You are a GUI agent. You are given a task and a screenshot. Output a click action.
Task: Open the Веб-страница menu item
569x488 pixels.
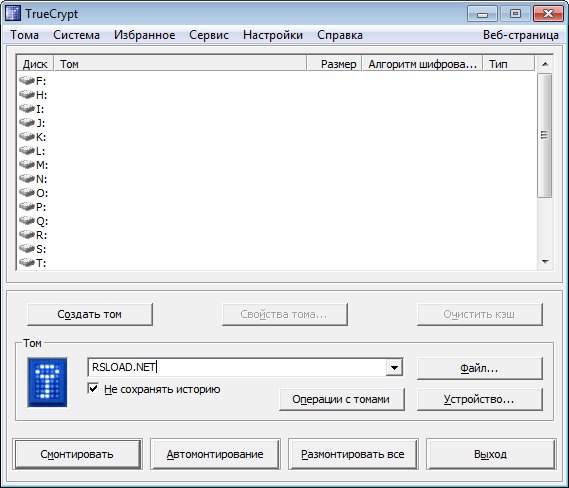pos(521,35)
